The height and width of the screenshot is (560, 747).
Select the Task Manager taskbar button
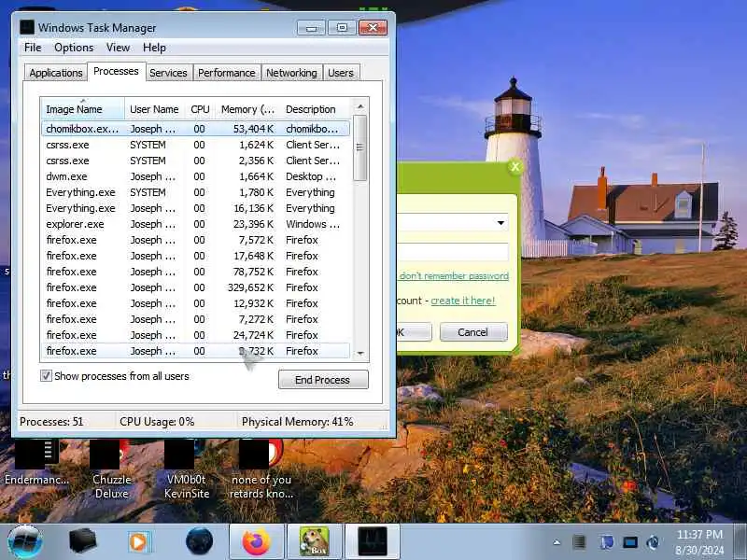pyautogui.click(x=372, y=542)
